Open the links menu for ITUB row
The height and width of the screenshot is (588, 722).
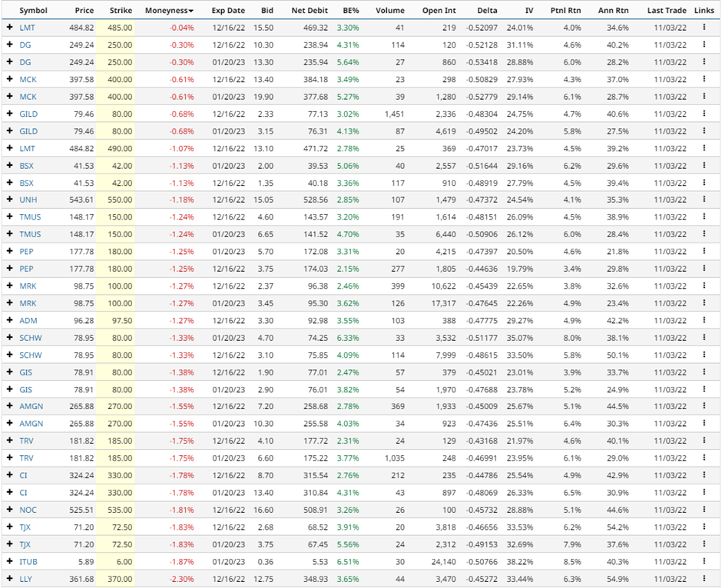tap(704, 561)
